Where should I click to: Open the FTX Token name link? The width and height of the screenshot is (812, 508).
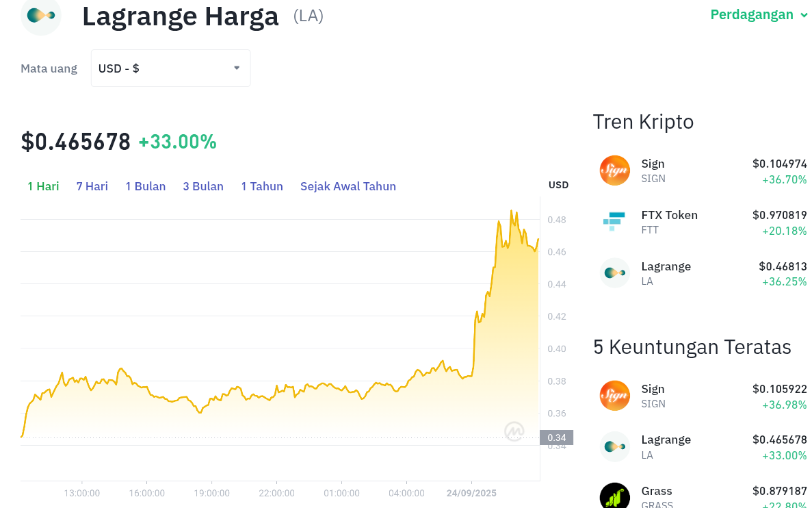(x=669, y=215)
